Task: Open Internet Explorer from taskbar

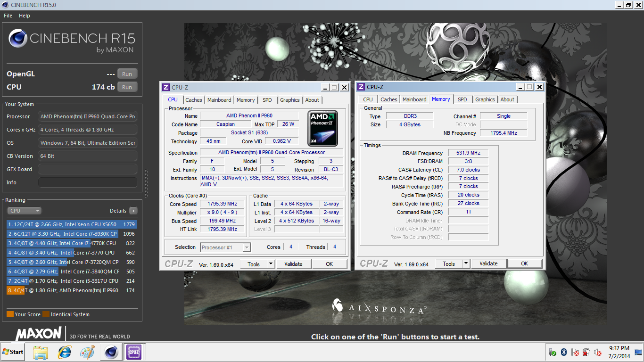Action: point(64,352)
